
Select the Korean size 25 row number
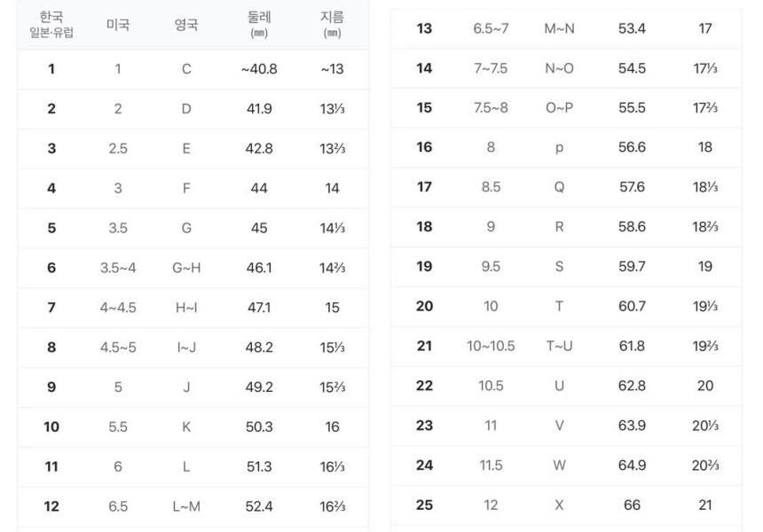pyautogui.click(x=424, y=505)
